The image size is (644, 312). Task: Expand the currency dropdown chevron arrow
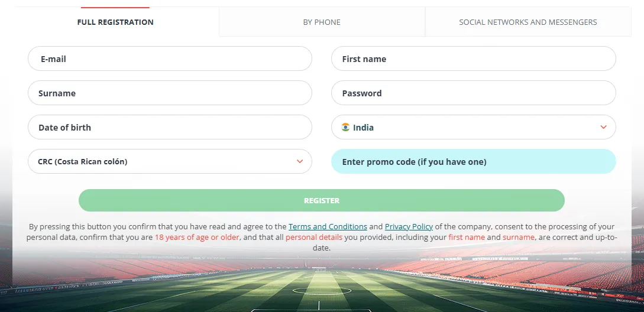click(x=300, y=161)
